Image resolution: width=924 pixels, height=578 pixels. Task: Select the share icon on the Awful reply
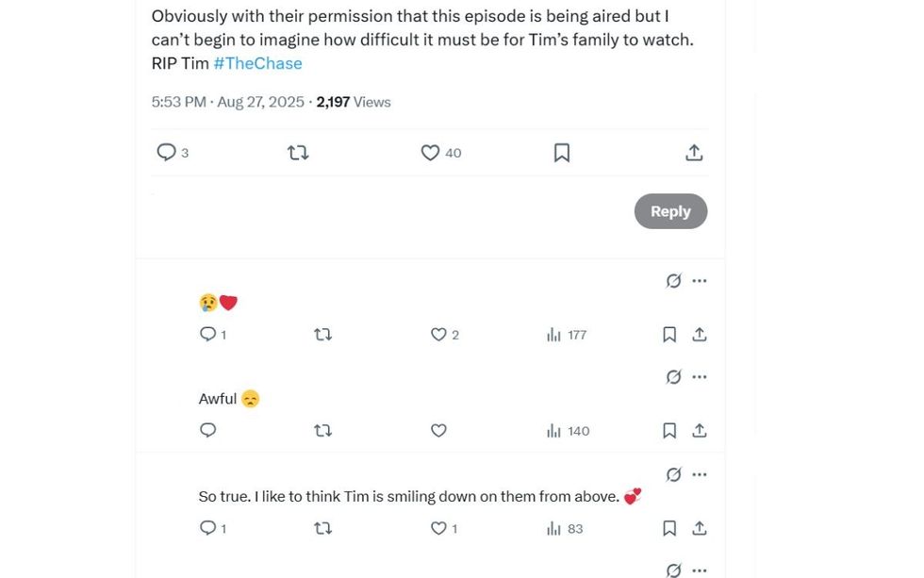[700, 430]
